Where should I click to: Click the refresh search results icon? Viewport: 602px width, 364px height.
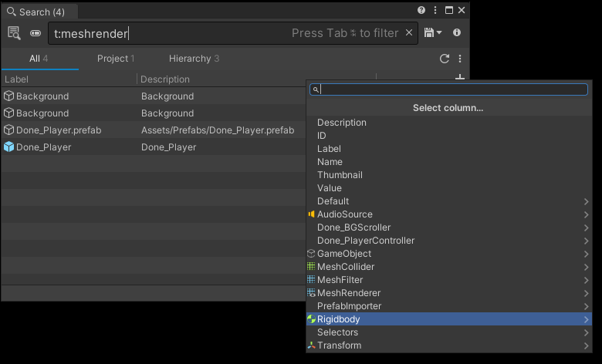445,59
